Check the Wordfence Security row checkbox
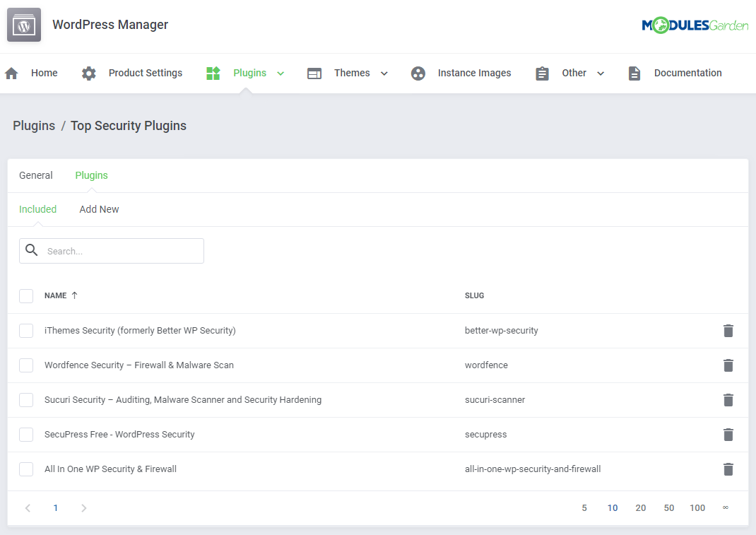Screen dimensions: 756x535 (x=26, y=365)
